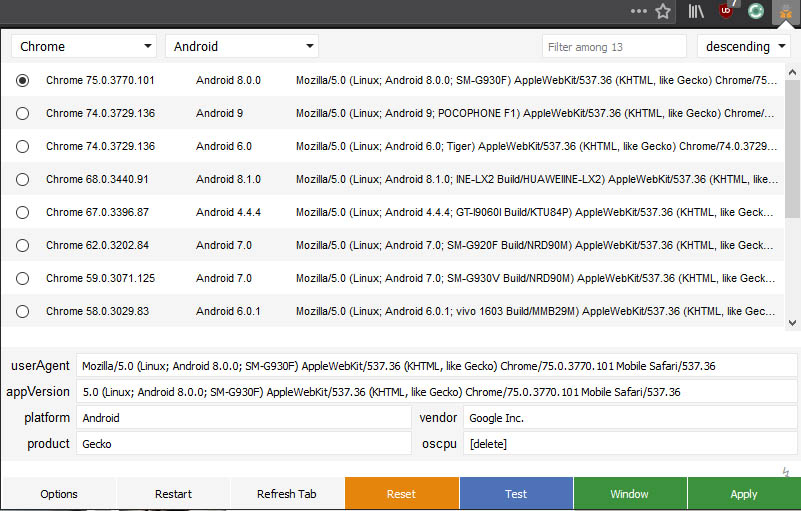Select the Chrome 62.0.3202.84 radio button

(22, 245)
